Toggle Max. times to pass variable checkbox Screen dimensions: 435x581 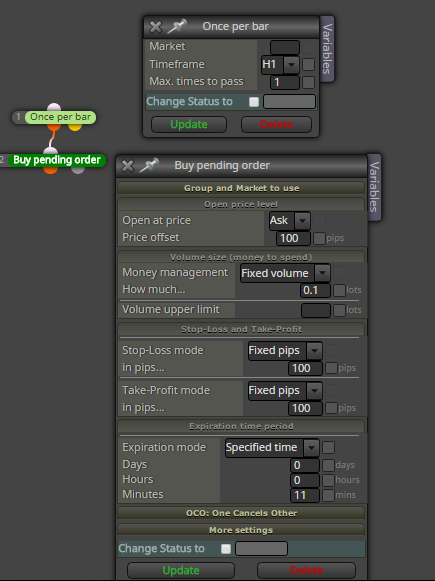(308, 82)
